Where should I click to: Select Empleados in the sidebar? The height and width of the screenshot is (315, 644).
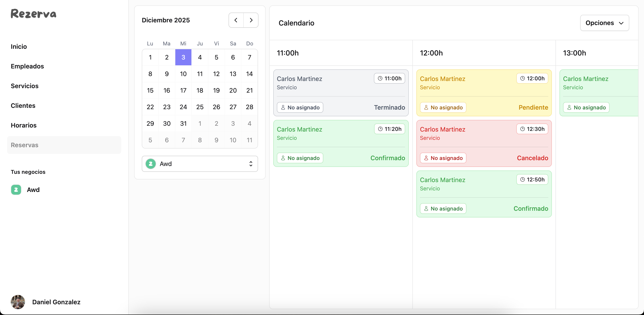pyautogui.click(x=27, y=66)
